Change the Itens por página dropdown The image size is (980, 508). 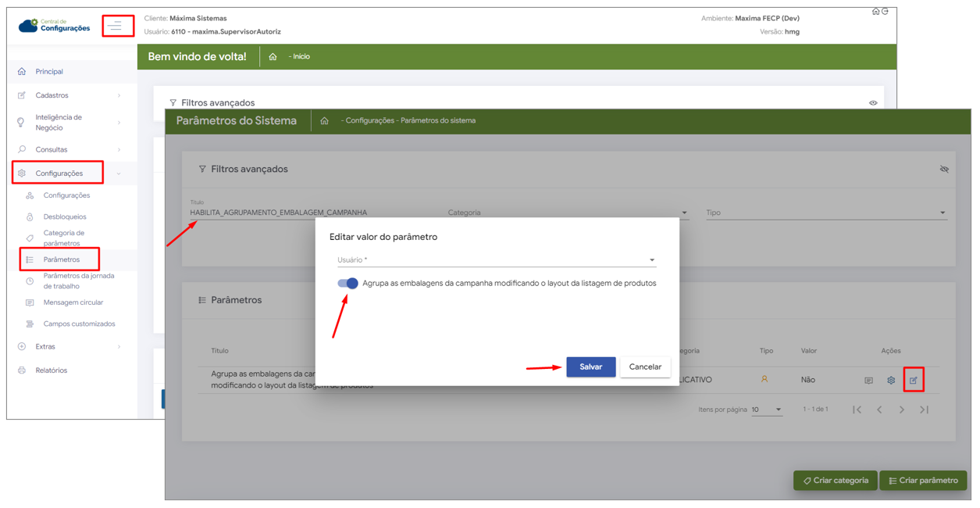coord(766,410)
